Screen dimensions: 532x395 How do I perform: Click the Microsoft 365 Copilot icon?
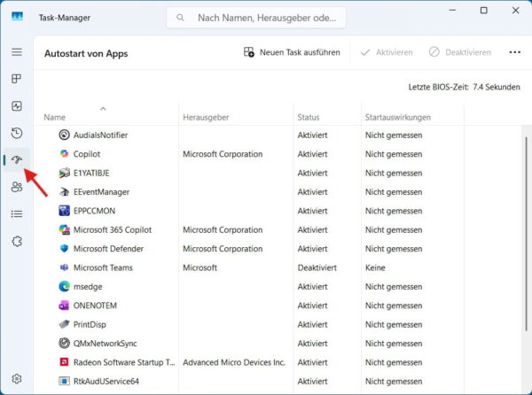point(64,229)
